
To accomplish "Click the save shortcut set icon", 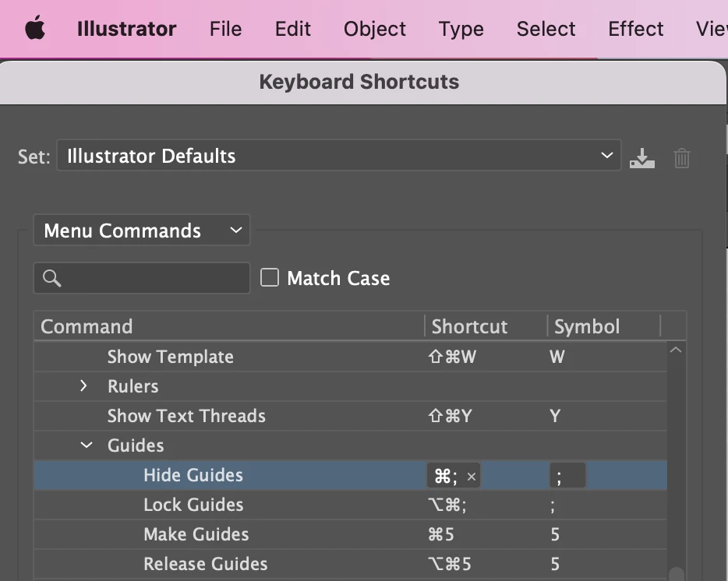I will coord(642,158).
